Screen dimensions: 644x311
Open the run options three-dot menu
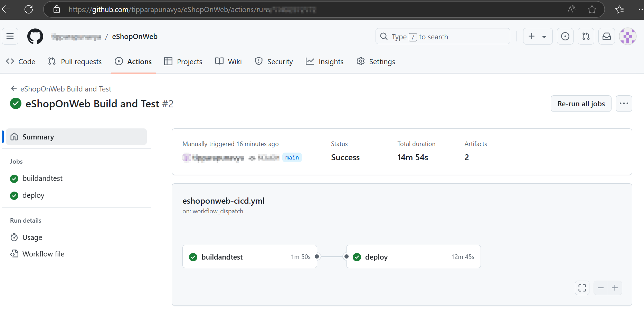click(624, 104)
